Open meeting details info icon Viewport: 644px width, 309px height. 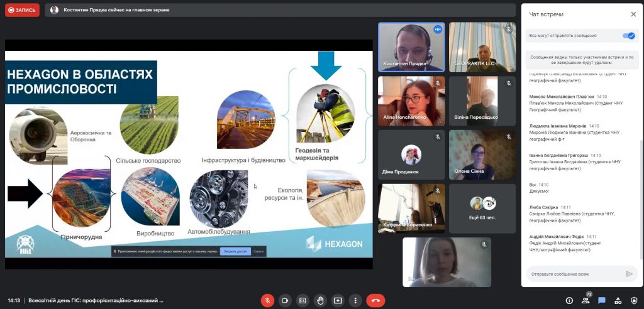(569, 300)
